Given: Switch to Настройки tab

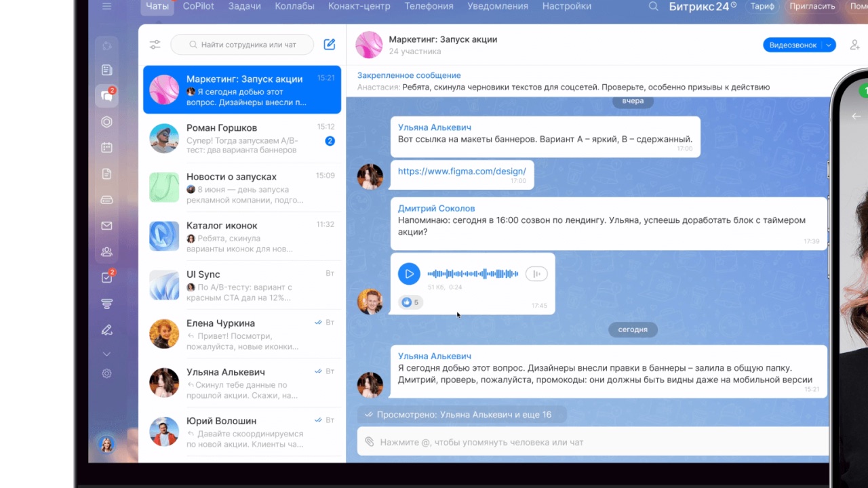Looking at the screenshot, I should coord(567,6).
